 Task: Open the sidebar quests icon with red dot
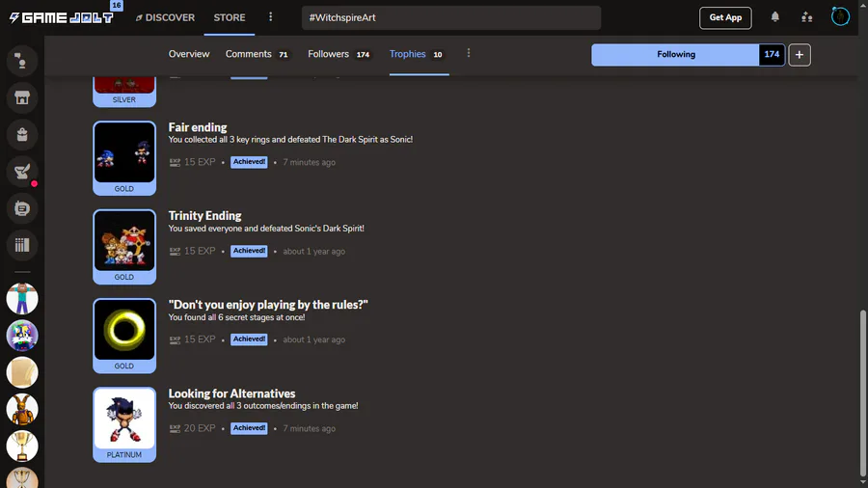click(x=22, y=172)
